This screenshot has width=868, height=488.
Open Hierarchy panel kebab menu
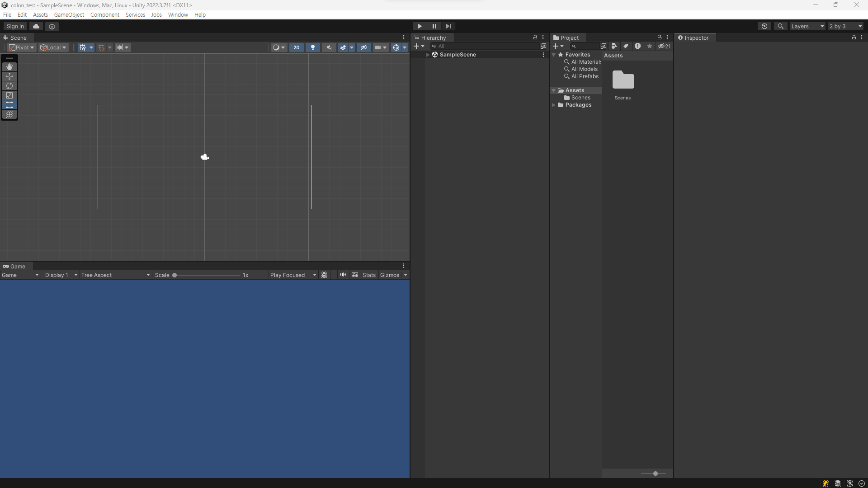[x=543, y=38]
